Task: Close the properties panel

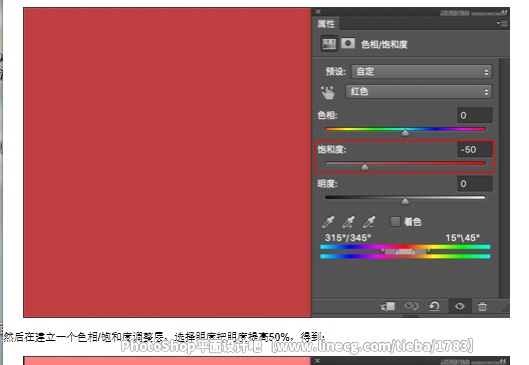Action: click(318, 12)
